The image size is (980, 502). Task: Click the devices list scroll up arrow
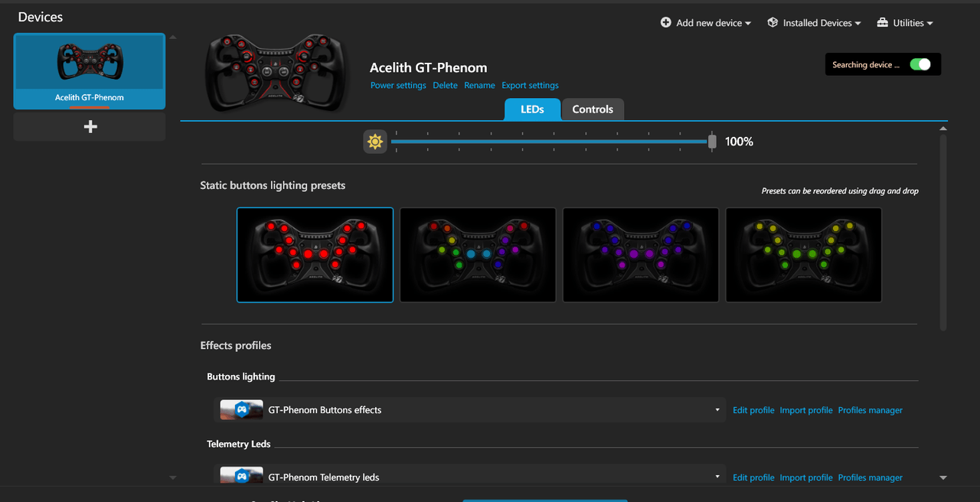pos(172,37)
